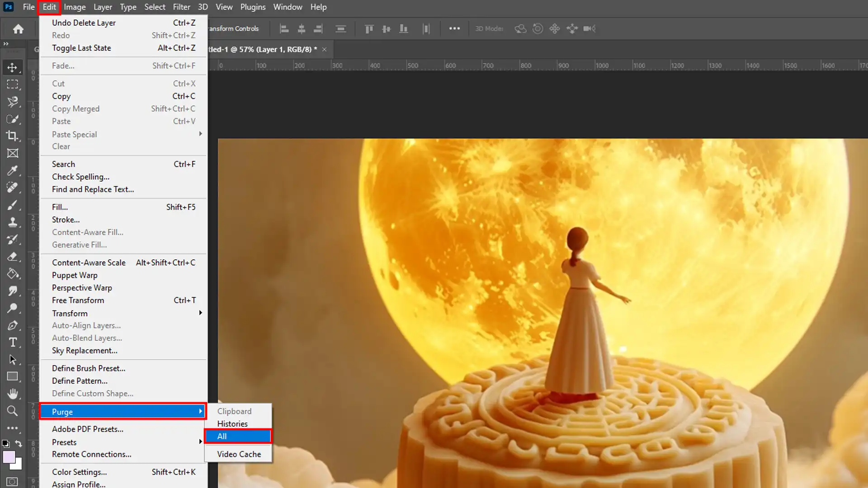Select the Pen tool
868x488 pixels.
click(x=12, y=325)
